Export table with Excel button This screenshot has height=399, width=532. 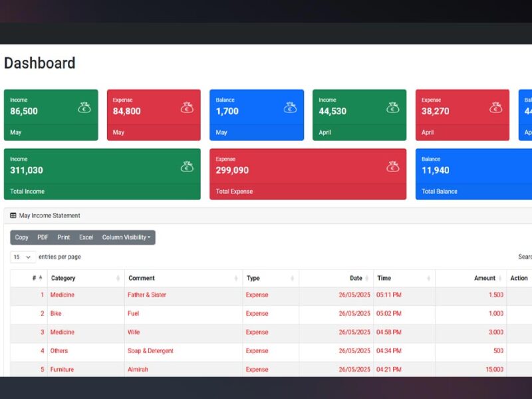(86, 237)
